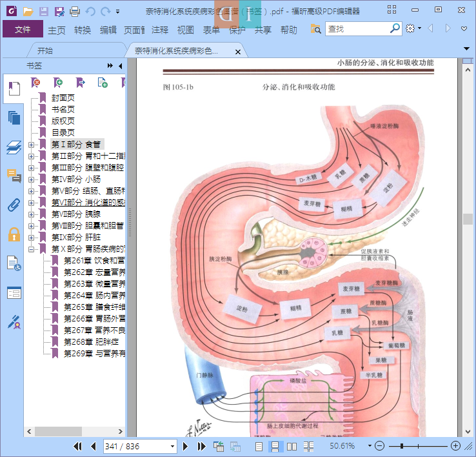Close the 奈特消化系统疾病彩色 document tab
476x457 pixels.
(238, 52)
